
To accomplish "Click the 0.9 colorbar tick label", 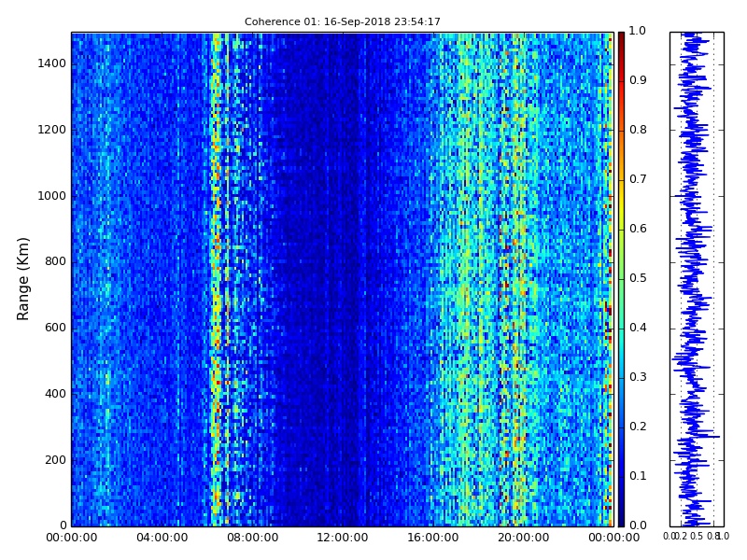I will (638, 80).
